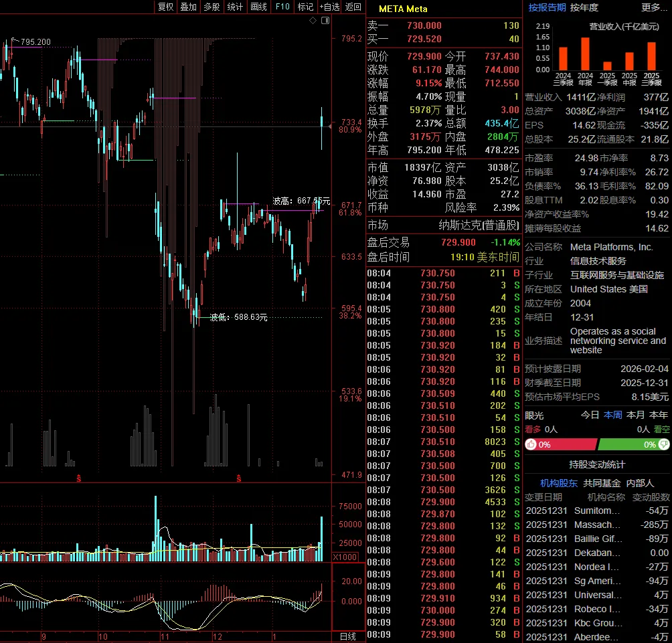
Task: Click the 波高: 667.55元 label
Action: (301, 201)
